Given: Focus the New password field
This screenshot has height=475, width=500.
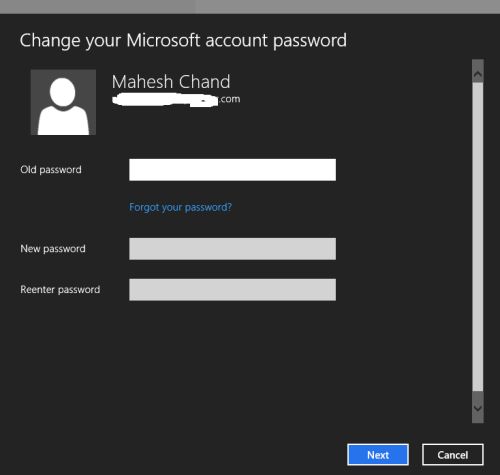Looking at the screenshot, I should click(232, 249).
